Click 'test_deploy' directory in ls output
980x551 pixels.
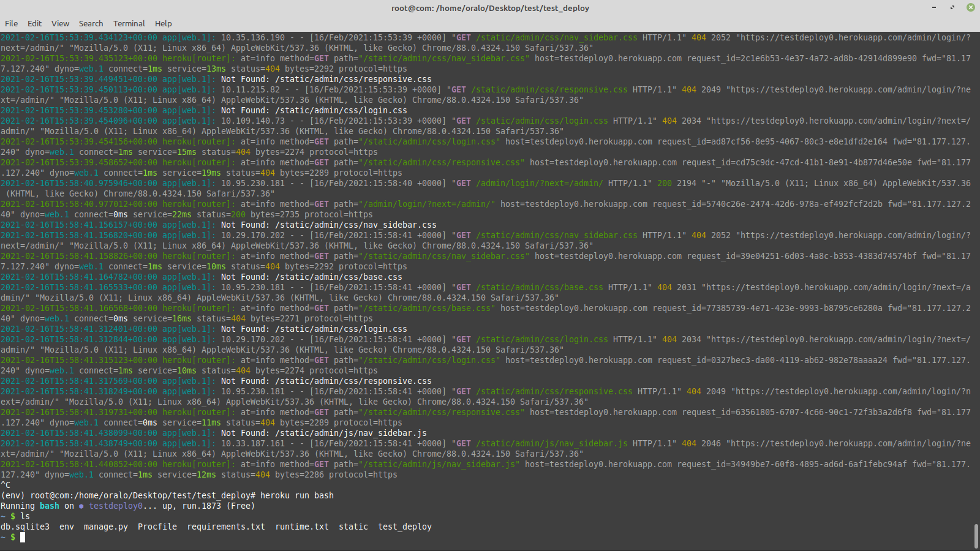tap(405, 527)
